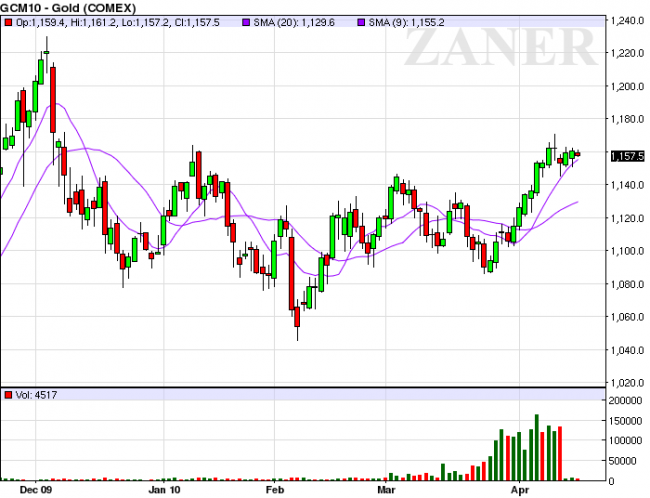Click the 150000 volume axis label
Image resolution: width=650 pixels, height=498 pixels.
coord(625,420)
